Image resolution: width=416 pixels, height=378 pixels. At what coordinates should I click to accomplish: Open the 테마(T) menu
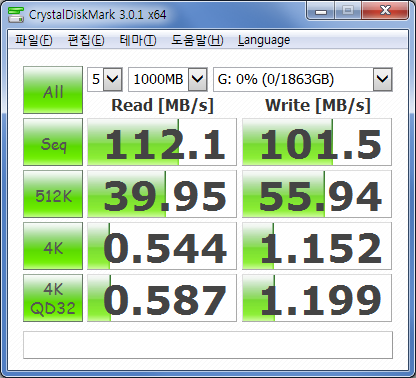click(138, 40)
